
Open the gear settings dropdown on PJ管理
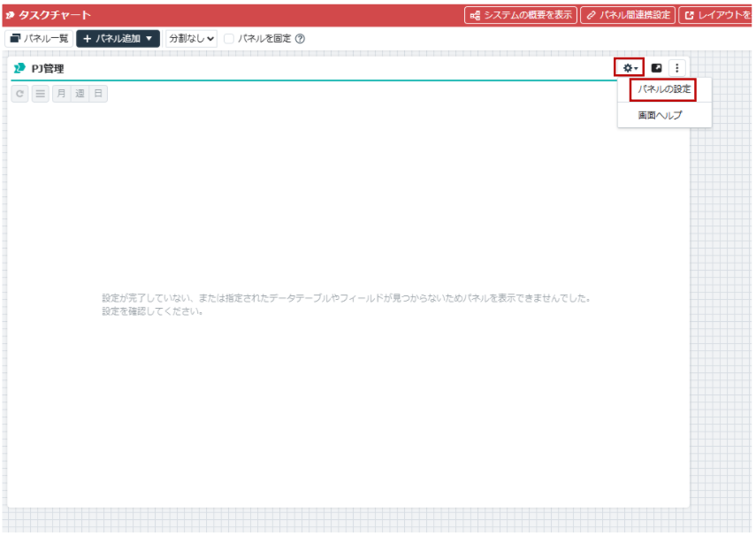point(630,67)
